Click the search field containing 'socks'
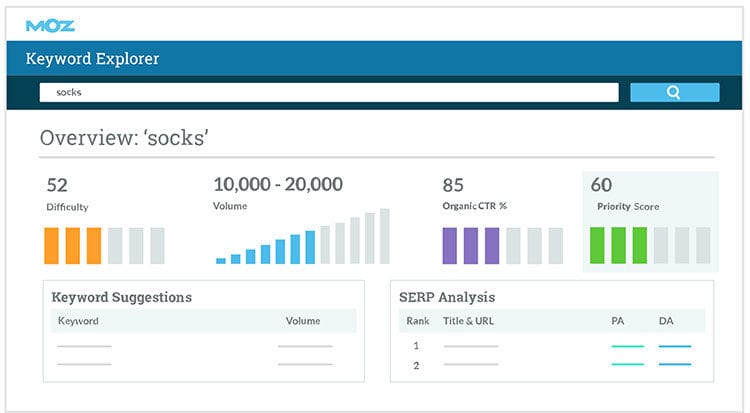750x413 pixels. click(x=329, y=92)
